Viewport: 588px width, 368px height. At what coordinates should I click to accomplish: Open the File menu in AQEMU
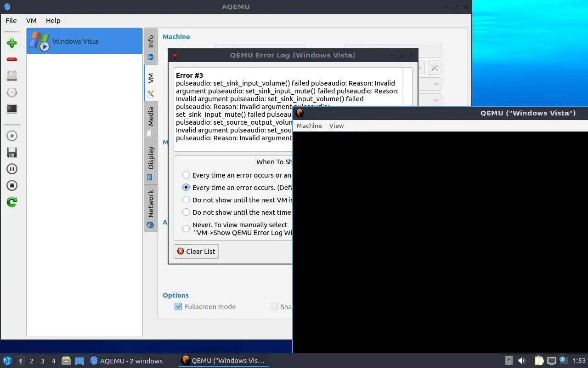[11, 21]
